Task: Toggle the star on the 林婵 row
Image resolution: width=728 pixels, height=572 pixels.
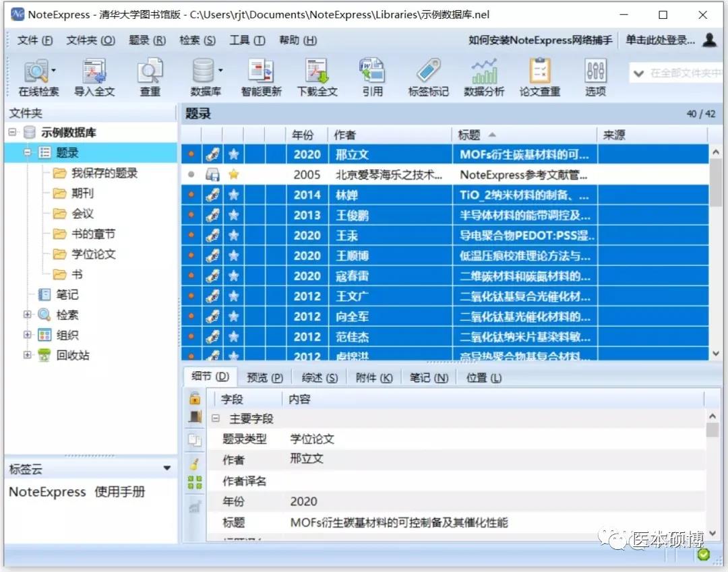Action: [233, 195]
